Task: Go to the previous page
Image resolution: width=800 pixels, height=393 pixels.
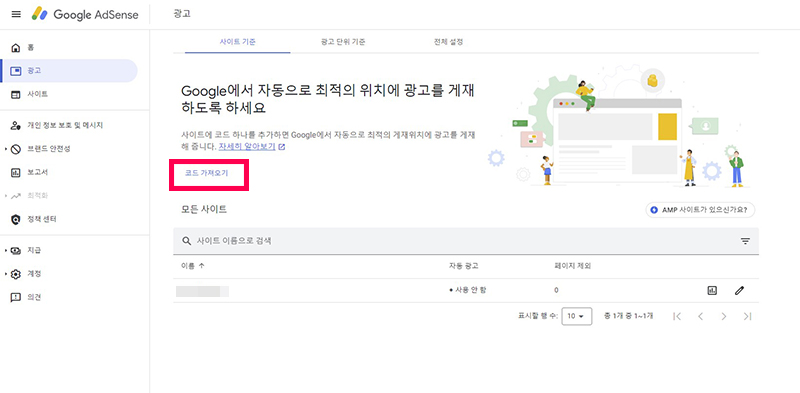Action: click(x=701, y=316)
